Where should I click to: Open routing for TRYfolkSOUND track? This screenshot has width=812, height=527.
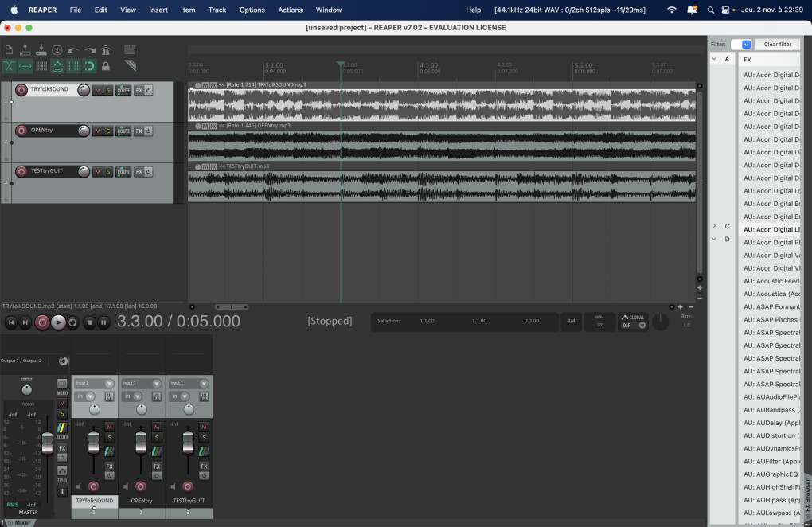coord(123,90)
